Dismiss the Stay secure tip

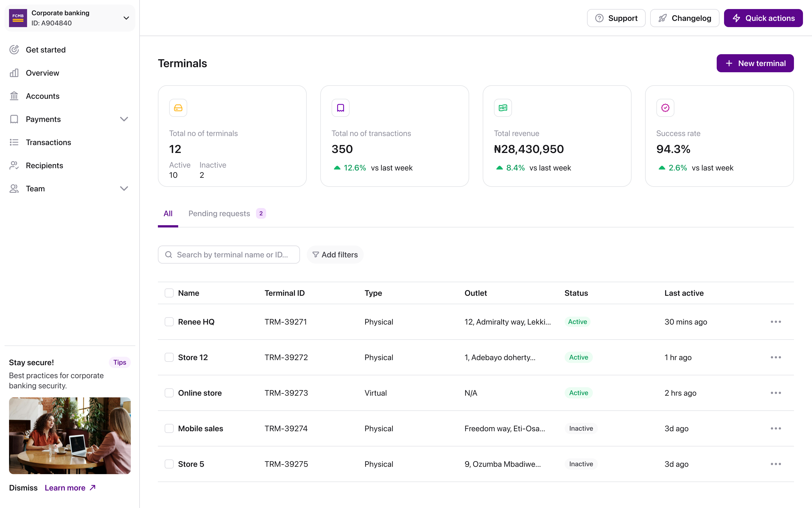[23, 488]
